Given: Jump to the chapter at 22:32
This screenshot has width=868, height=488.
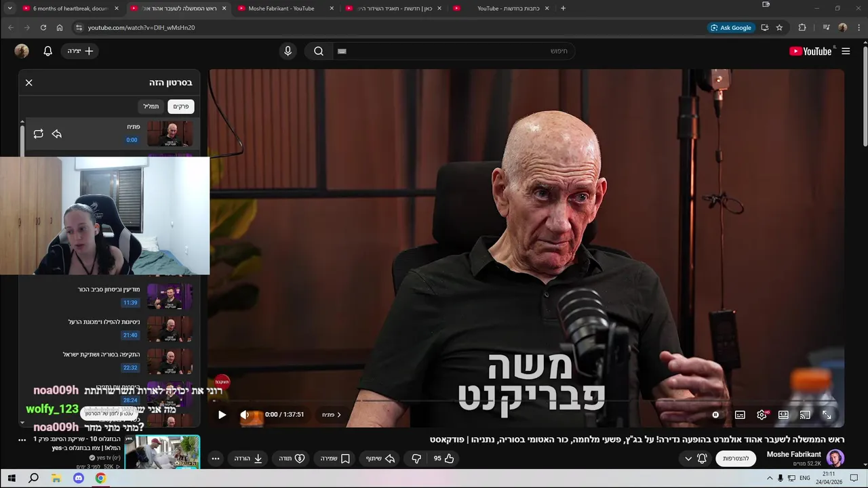Looking at the screenshot, I should point(130,368).
